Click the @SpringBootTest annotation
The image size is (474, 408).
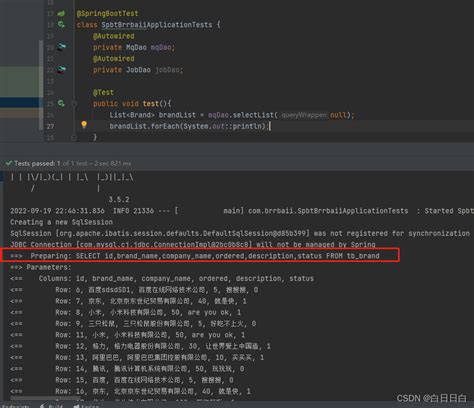pos(107,13)
